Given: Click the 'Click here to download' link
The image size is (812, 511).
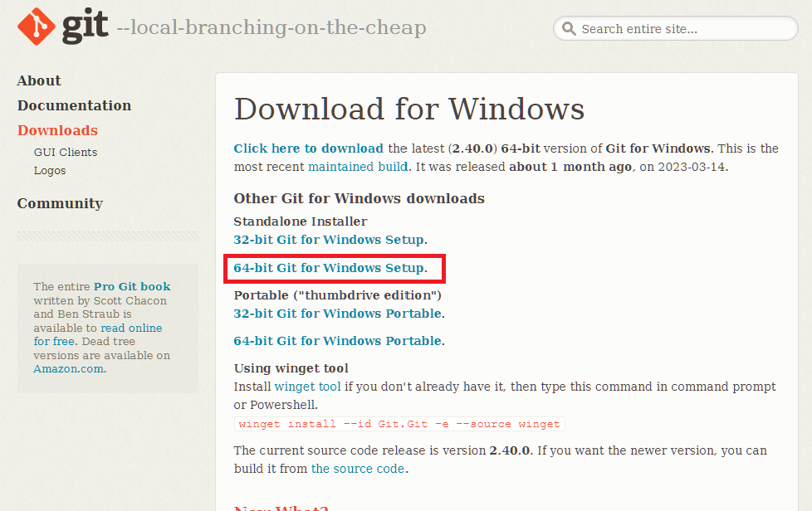Looking at the screenshot, I should tap(309, 148).
